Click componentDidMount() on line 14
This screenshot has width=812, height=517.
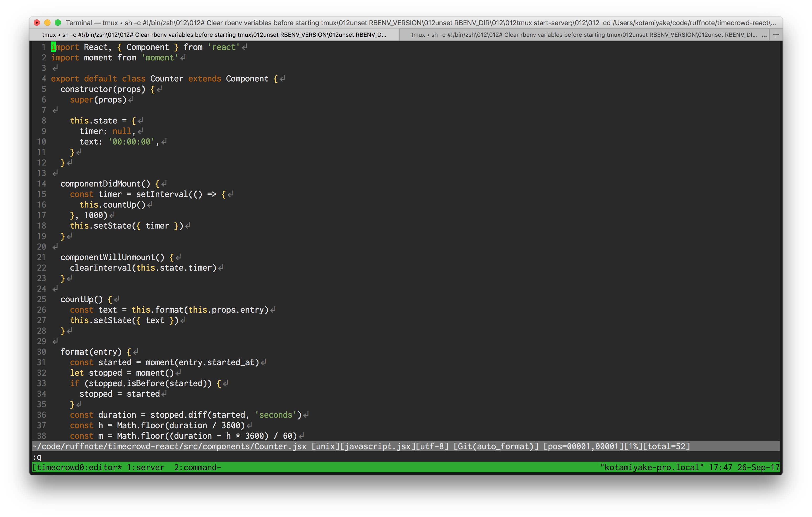(x=105, y=184)
